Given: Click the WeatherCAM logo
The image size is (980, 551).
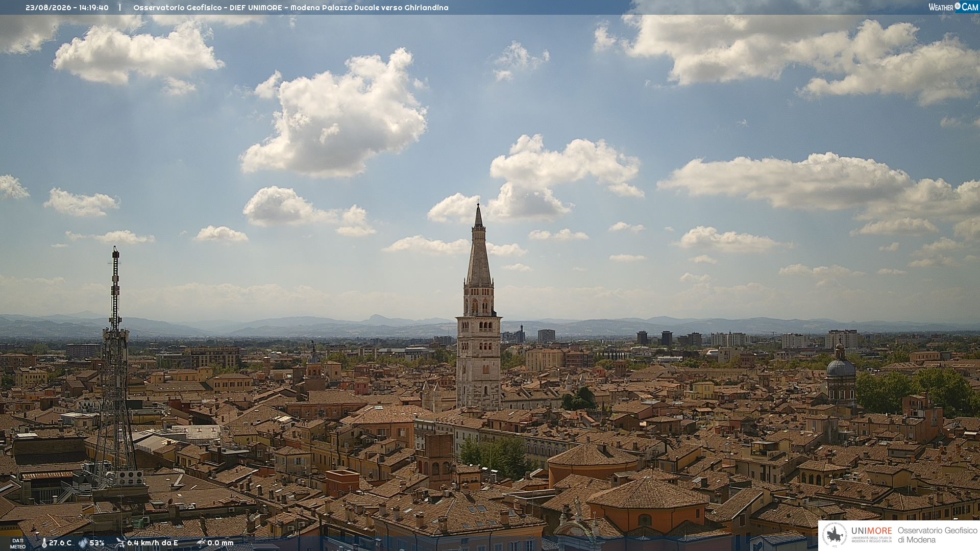Looking at the screenshot, I should click(x=953, y=7).
